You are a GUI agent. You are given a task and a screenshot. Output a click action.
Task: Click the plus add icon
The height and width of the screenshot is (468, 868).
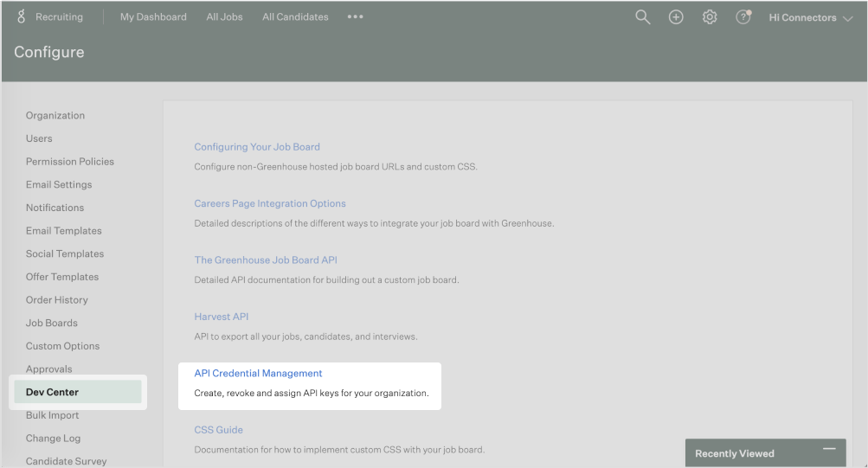[676, 17]
